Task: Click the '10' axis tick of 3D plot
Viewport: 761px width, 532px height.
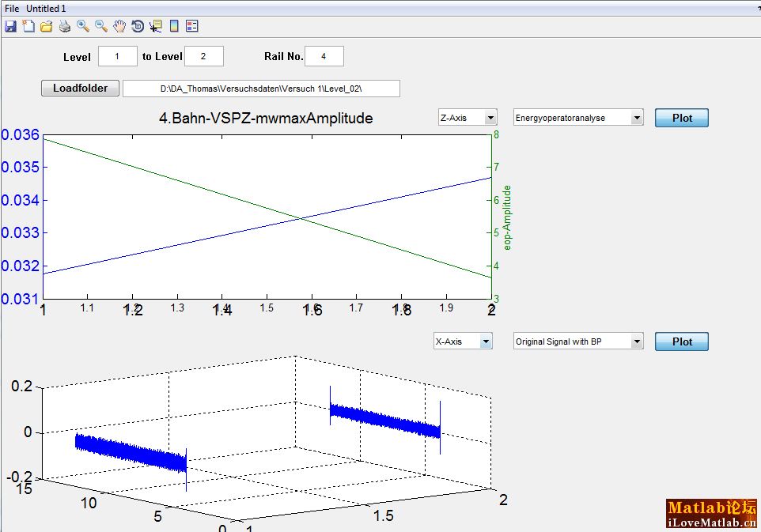Action: pos(89,503)
